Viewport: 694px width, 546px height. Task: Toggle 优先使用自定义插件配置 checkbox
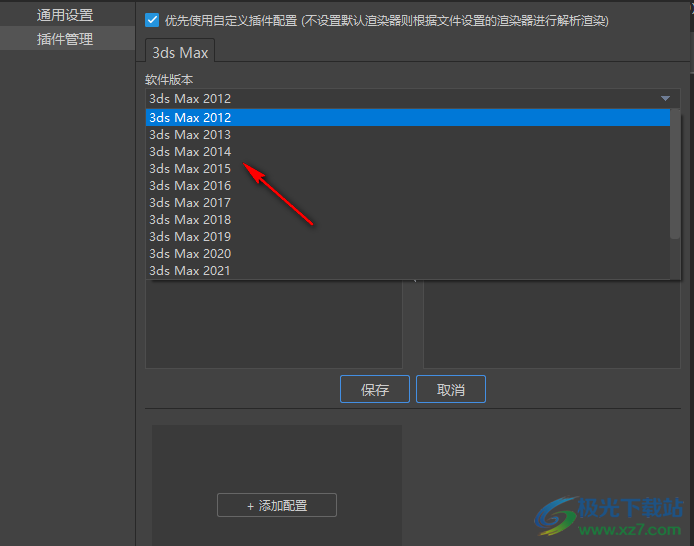pos(152,20)
